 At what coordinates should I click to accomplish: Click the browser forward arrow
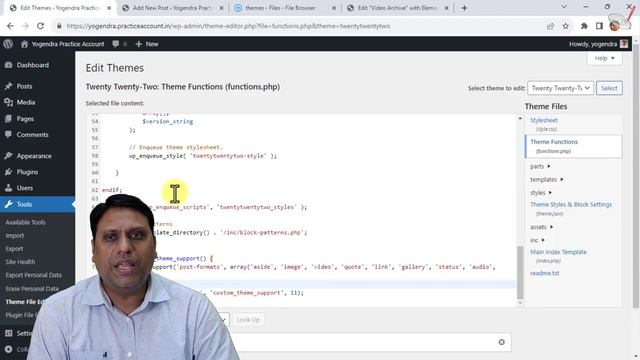click(25, 26)
